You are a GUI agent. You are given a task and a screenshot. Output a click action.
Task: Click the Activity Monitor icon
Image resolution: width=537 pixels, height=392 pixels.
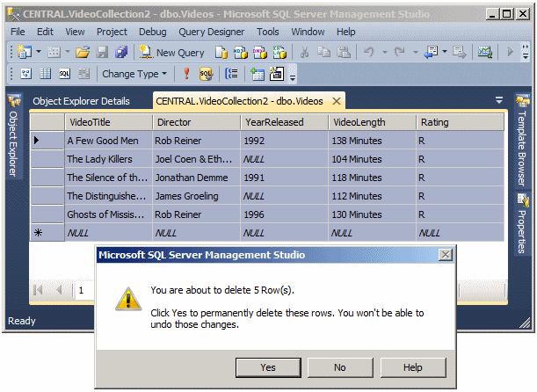[485, 52]
